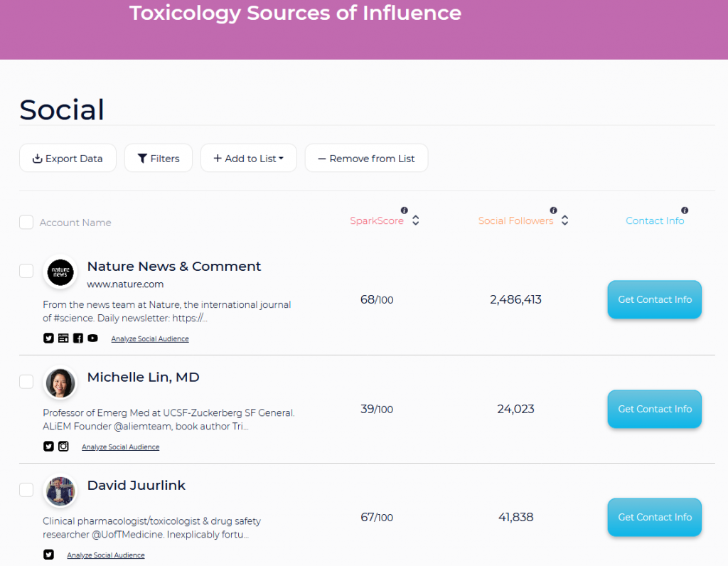728x566 pixels.
Task: Show SparkScore info tooltip icon
Action: (x=405, y=210)
